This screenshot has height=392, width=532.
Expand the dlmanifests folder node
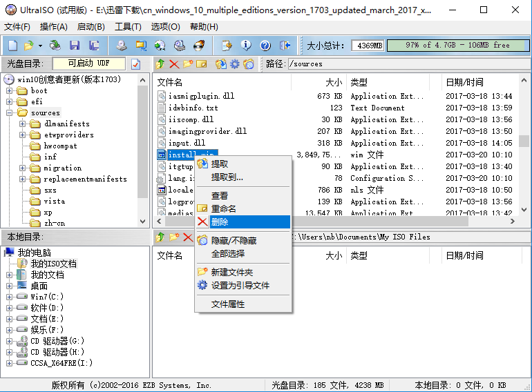22,124
